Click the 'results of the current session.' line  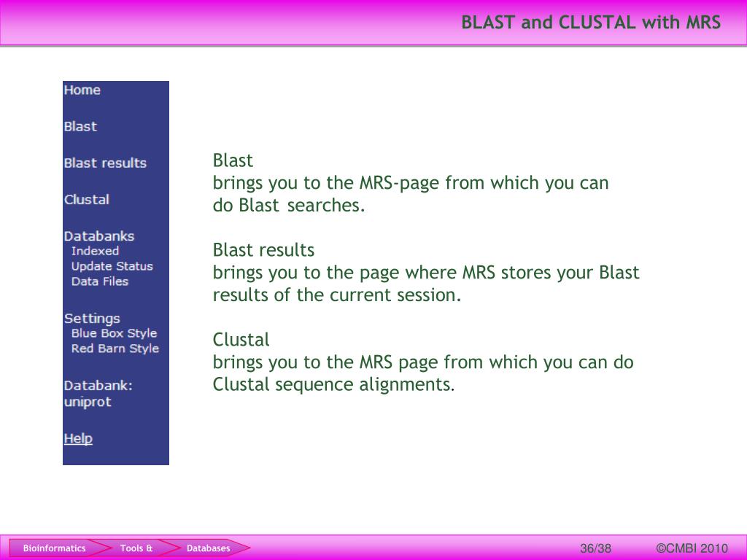337,295
